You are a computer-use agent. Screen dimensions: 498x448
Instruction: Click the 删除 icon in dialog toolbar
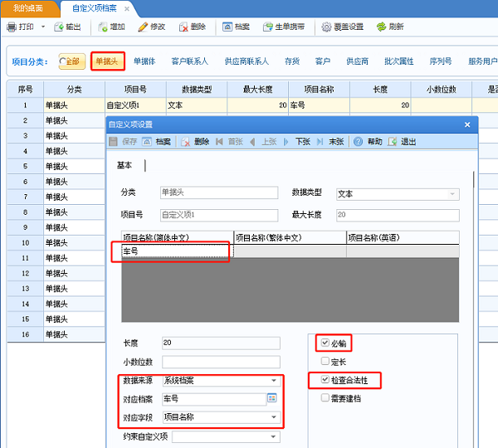[x=185, y=142]
